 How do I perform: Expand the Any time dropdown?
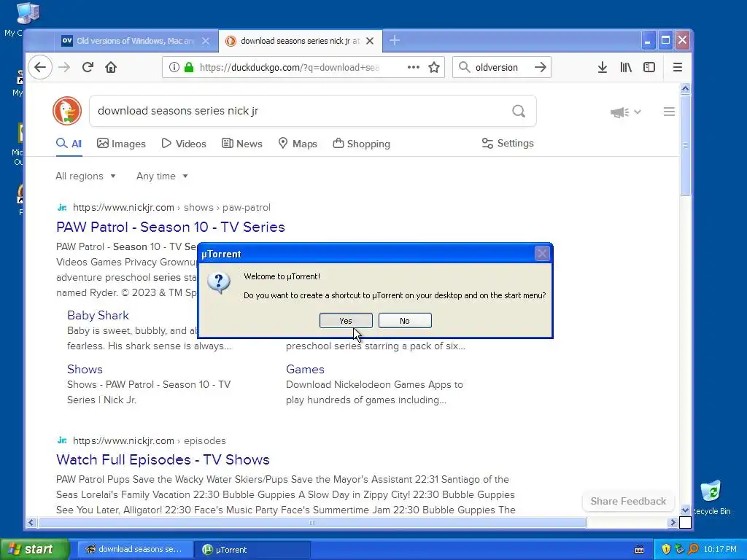point(162,176)
